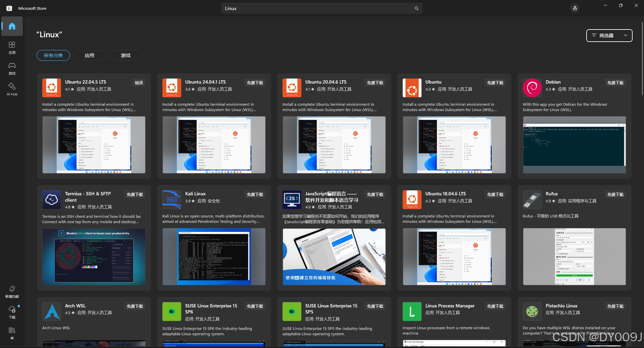This screenshot has width=644, height=348.
Task: Click the Ubuntu 18.04.6 LTS app icon
Action: pyautogui.click(x=412, y=200)
